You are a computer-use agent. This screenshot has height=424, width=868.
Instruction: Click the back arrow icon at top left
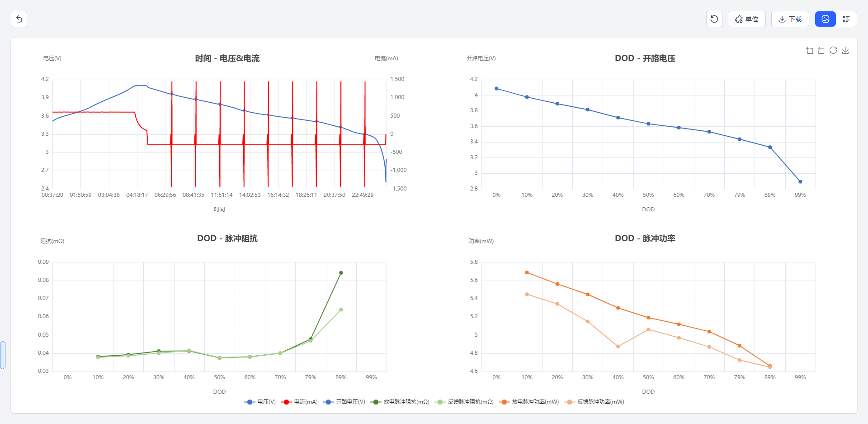pyautogui.click(x=19, y=19)
